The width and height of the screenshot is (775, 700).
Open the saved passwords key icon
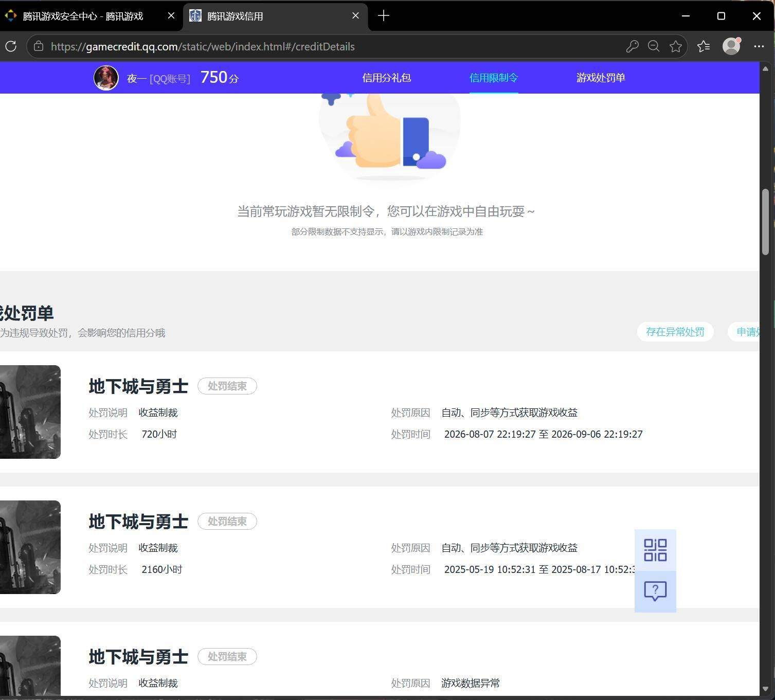[632, 46]
